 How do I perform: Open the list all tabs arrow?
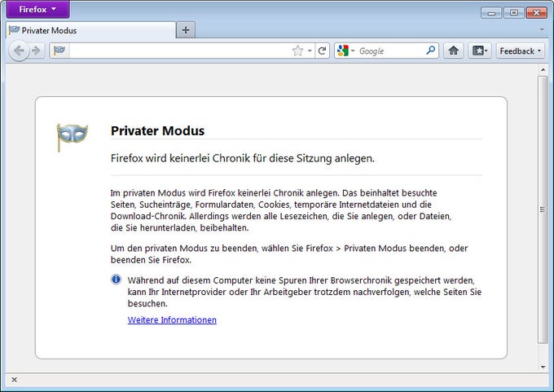(542, 29)
